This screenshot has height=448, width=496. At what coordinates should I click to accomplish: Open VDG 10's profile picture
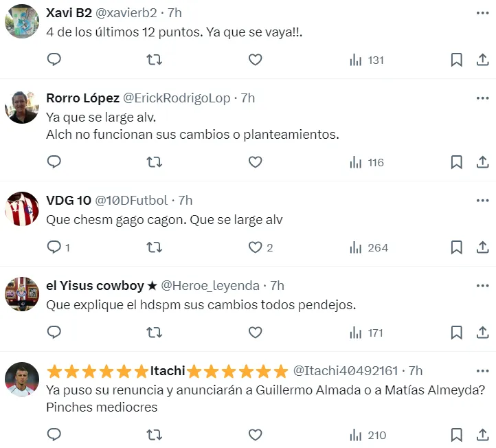(22, 209)
